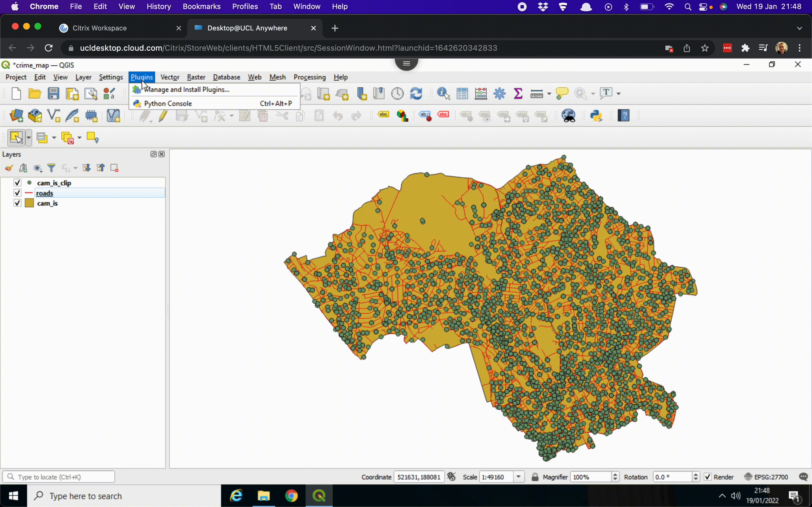This screenshot has height=507, width=812.
Task: Toggle the Render checkbox in status bar
Action: 707,477
